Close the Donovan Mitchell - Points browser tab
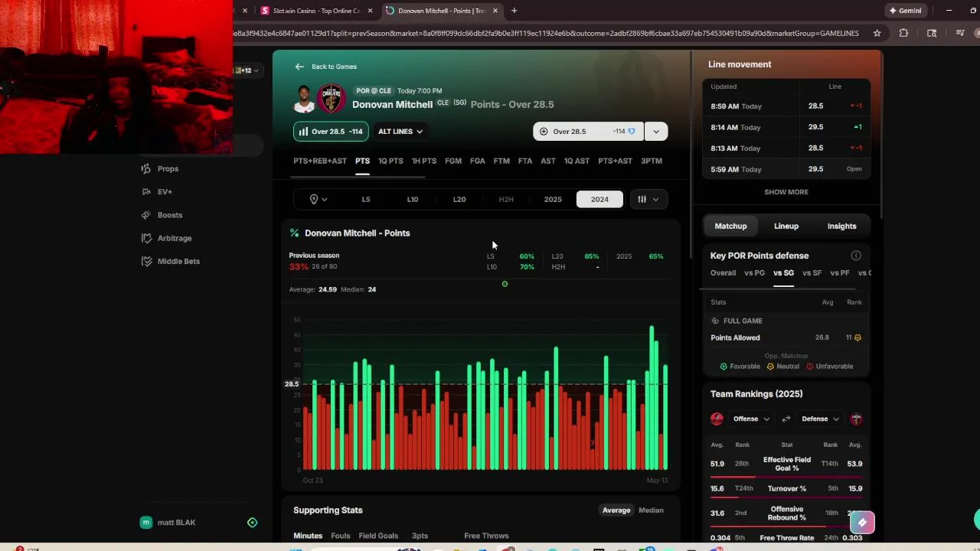Viewport: 980px width, 551px height. tap(495, 11)
